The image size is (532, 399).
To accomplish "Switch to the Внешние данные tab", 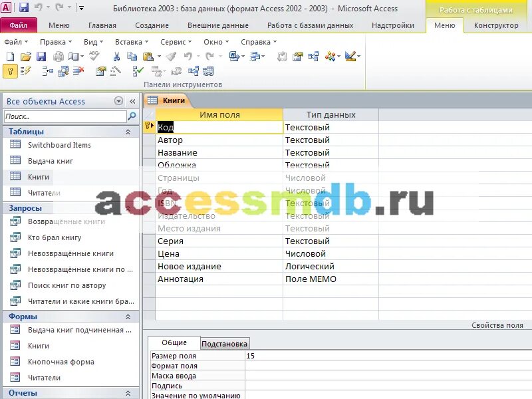I will tap(218, 25).
